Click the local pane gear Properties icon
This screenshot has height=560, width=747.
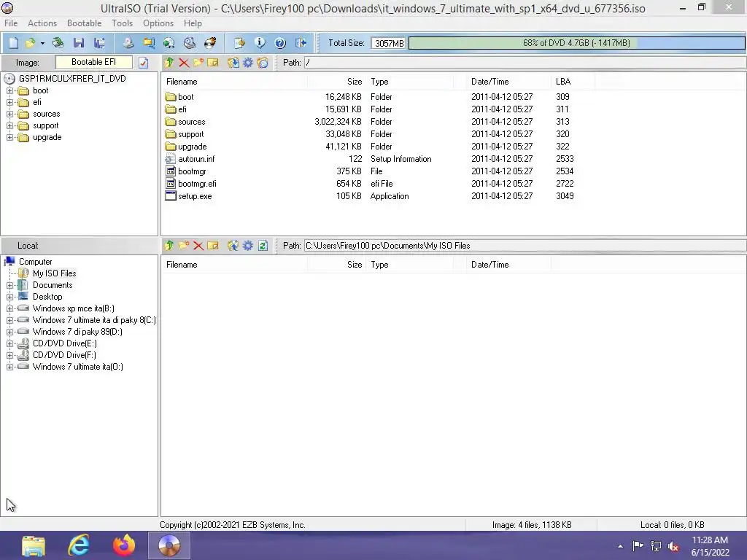[248, 245]
